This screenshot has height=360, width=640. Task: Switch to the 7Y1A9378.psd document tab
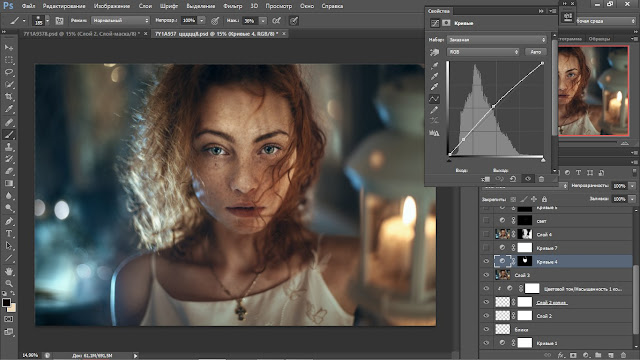(x=81, y=34)
